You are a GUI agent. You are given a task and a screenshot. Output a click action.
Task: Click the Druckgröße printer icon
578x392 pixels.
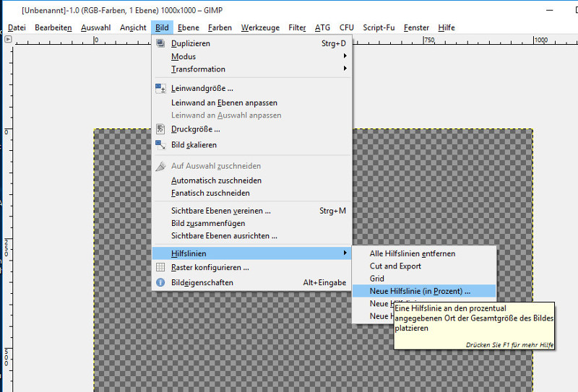pyautogui.click(x=160, y=129)
